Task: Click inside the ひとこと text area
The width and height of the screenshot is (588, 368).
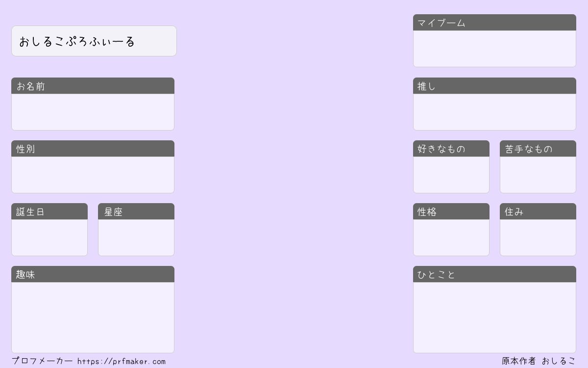Action: pyautogui.click(x=494, y=317)
